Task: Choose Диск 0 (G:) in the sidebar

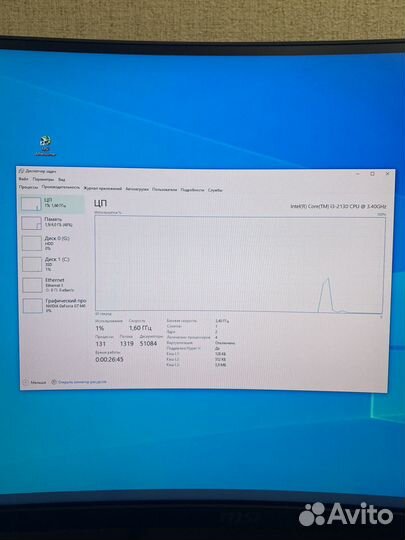Action: 53,243
